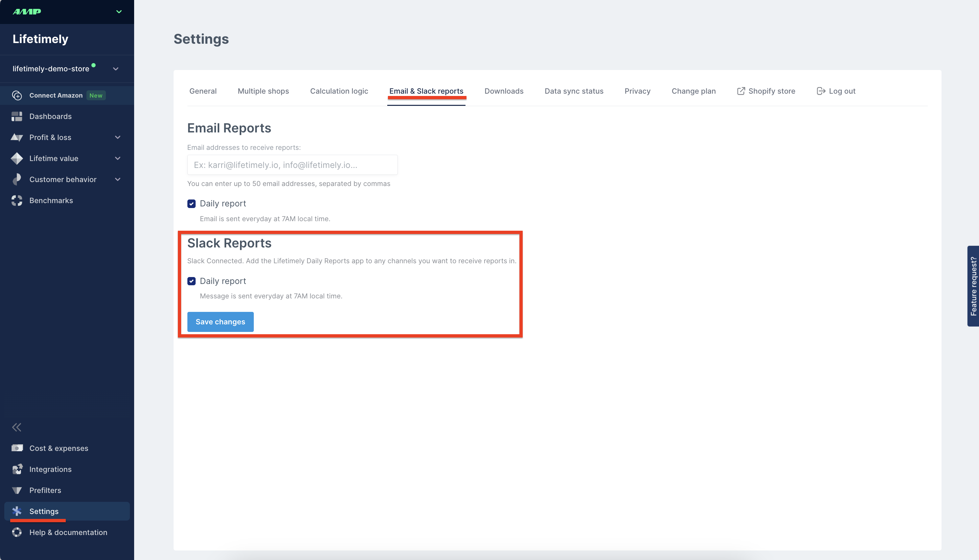Click the Log out link
The width and height of the screenshot is (979, 560).
coord(842,91)
